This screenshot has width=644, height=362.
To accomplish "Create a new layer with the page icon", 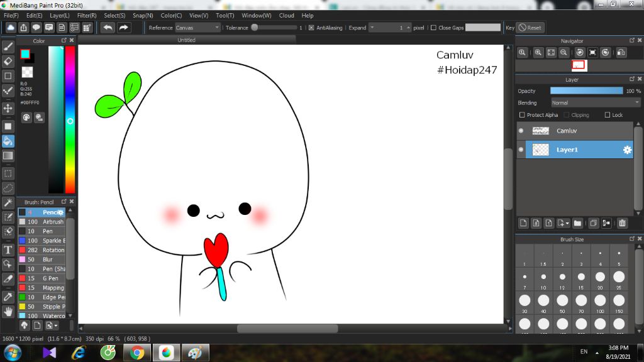I will pyautogui.click(x=523, y=223).
